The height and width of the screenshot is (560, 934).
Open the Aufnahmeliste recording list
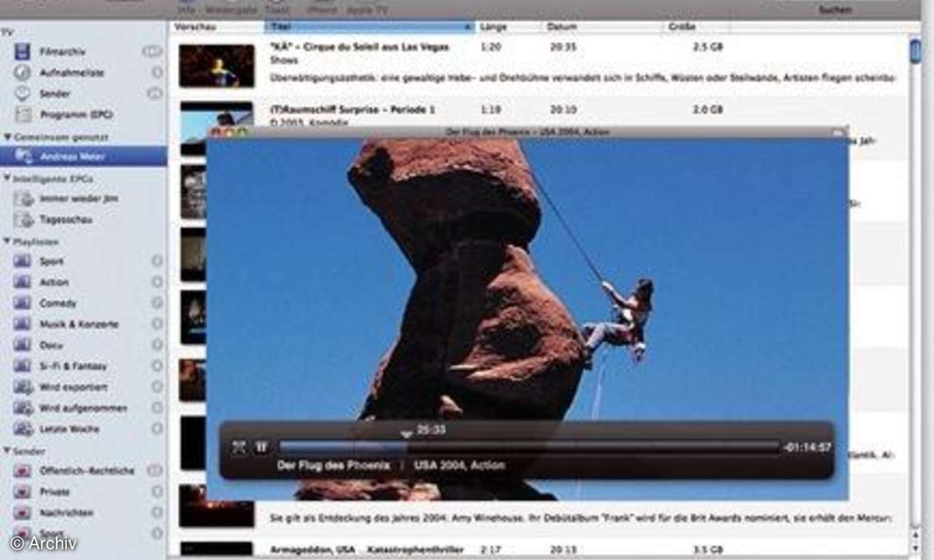(72, 72)
